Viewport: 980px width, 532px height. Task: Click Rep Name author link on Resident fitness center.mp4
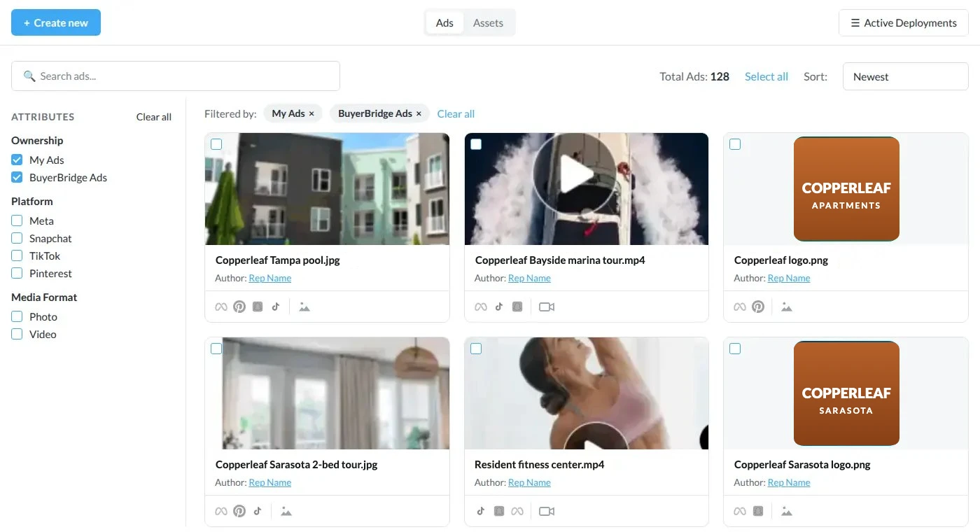click(529, 482)
